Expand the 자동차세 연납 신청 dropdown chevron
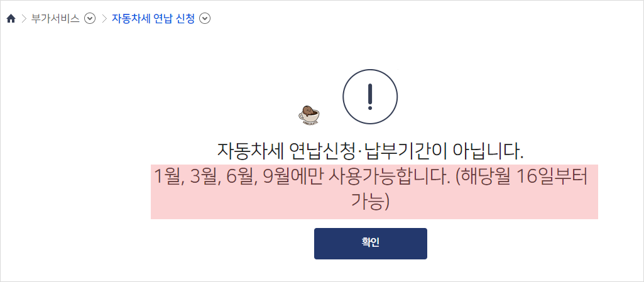 pos(205,19)
